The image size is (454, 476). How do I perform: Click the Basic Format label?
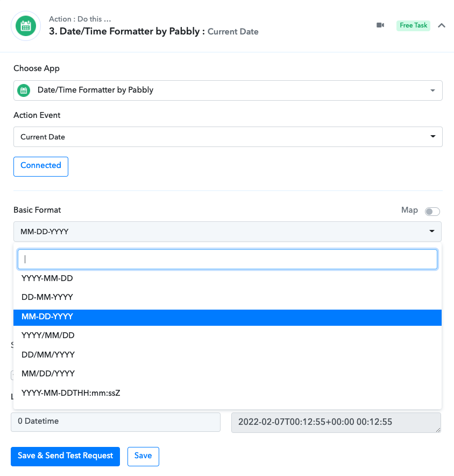tap(37, 210)
